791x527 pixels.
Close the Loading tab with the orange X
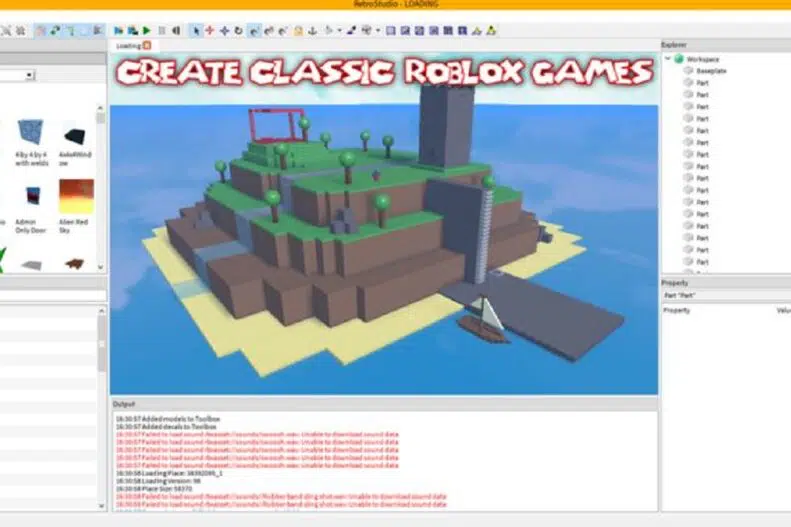click(x=147, y=45)
